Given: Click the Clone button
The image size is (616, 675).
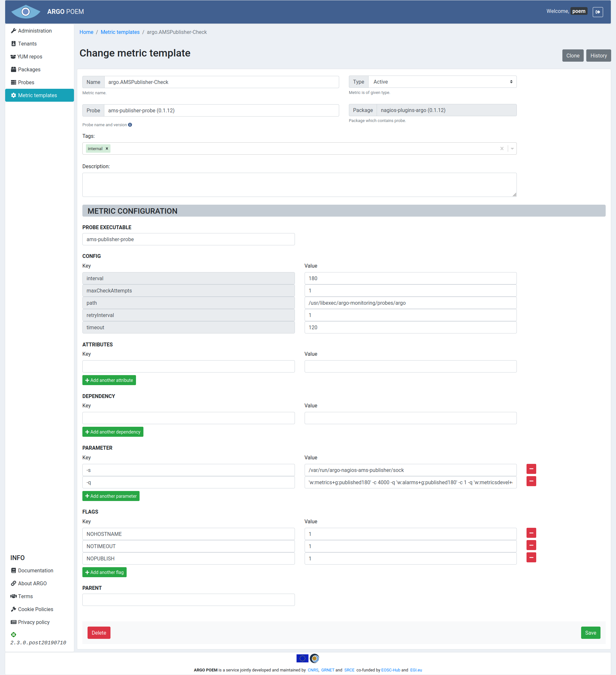Looking at the screenshot, I should tap(573, 56).
